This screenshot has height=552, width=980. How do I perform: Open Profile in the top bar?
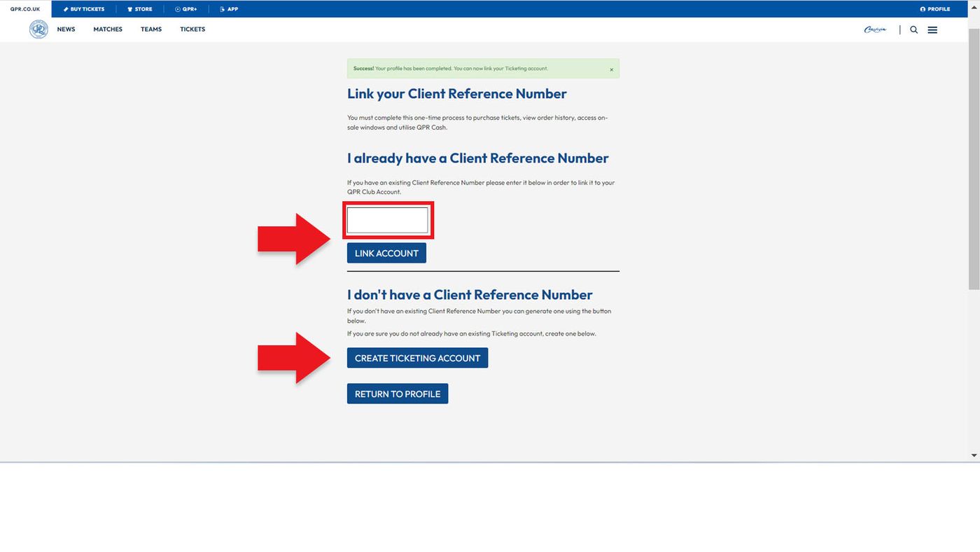(x=934, y=9)
